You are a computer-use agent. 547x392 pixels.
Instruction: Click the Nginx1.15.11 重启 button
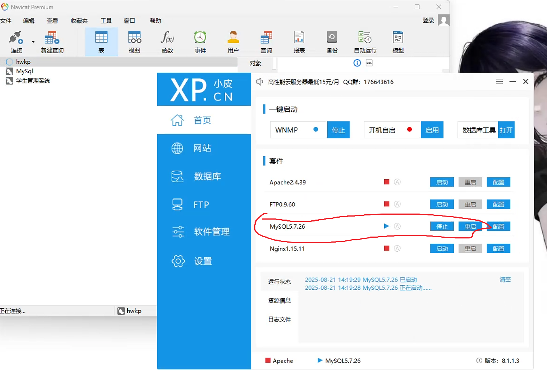point(470,249)
